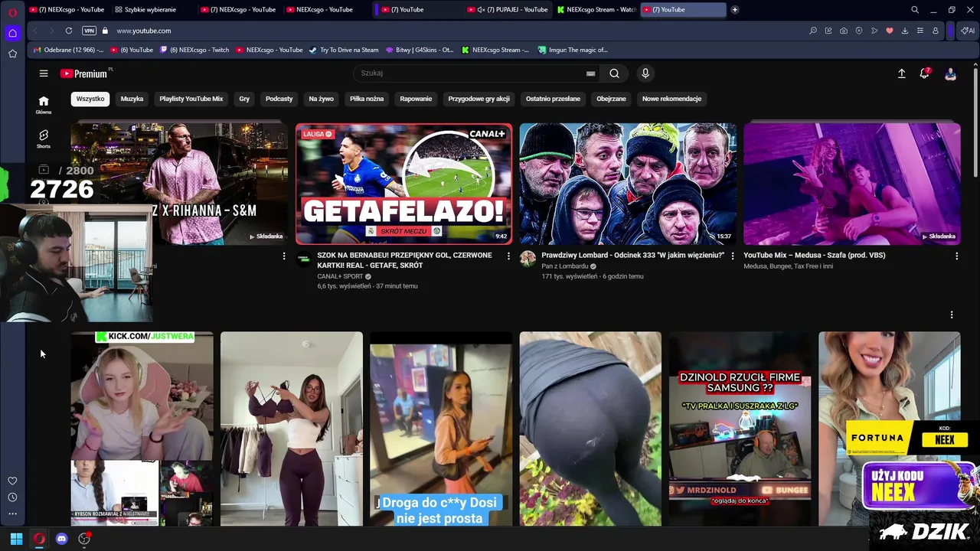The width and height of the screenshot is (980, 551).
Task: Open the Flow send arrow icon
Action: (x=874, y=31)
